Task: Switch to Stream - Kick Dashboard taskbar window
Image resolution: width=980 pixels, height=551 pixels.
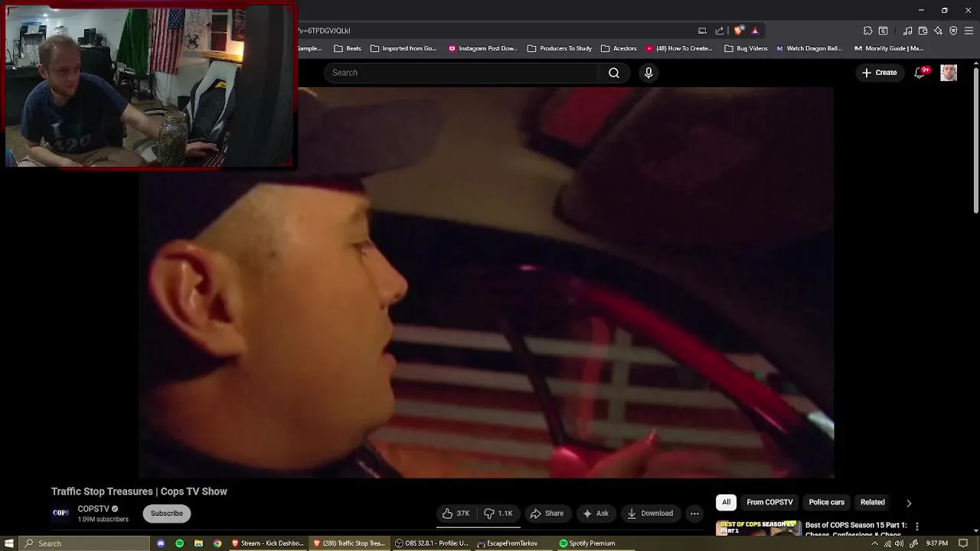Action: coord(268,543)
